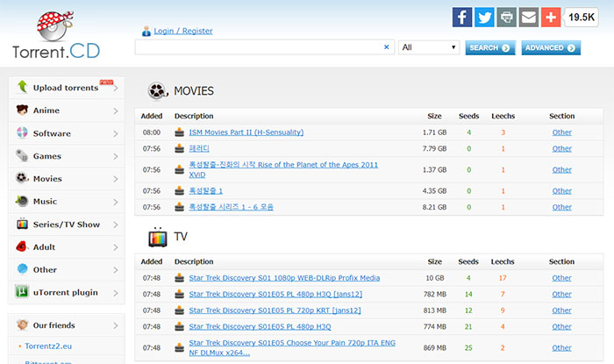614x364 pixels.
Task: Click the download icon for Star Trek S01E05 PL 480p H3Q
Action: pyautogui.click(x=179, y=326)
